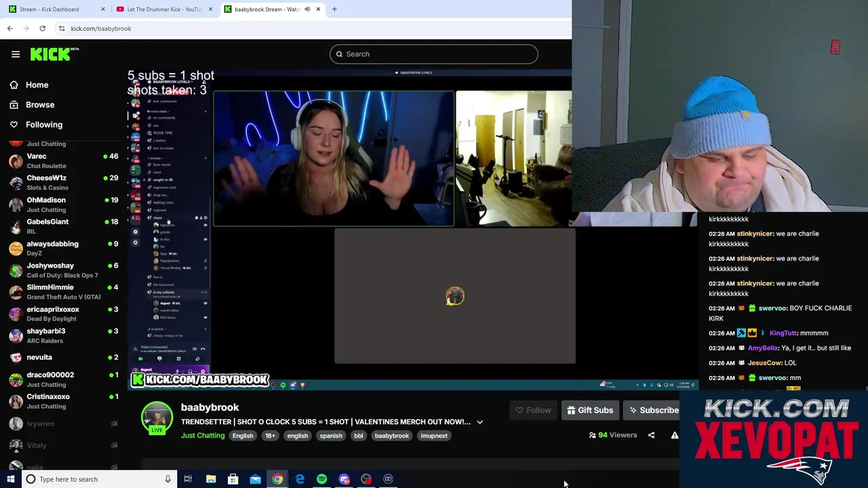Click the share icon
Image resolution: width=868 pixels, height=488 pixels.
pyautogui.click(x=651, y=435)
